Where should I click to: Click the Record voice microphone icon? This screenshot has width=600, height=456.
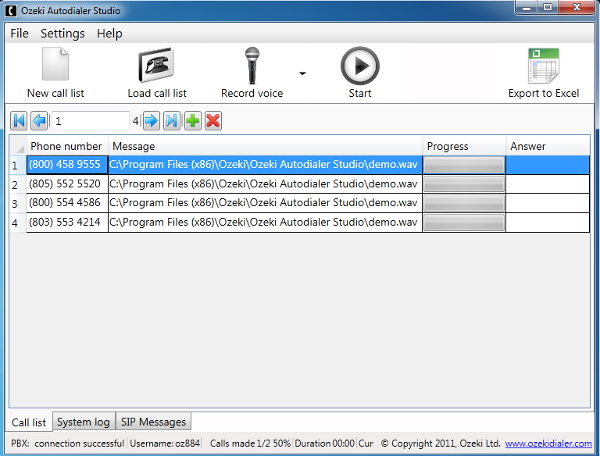click(252, 67)
